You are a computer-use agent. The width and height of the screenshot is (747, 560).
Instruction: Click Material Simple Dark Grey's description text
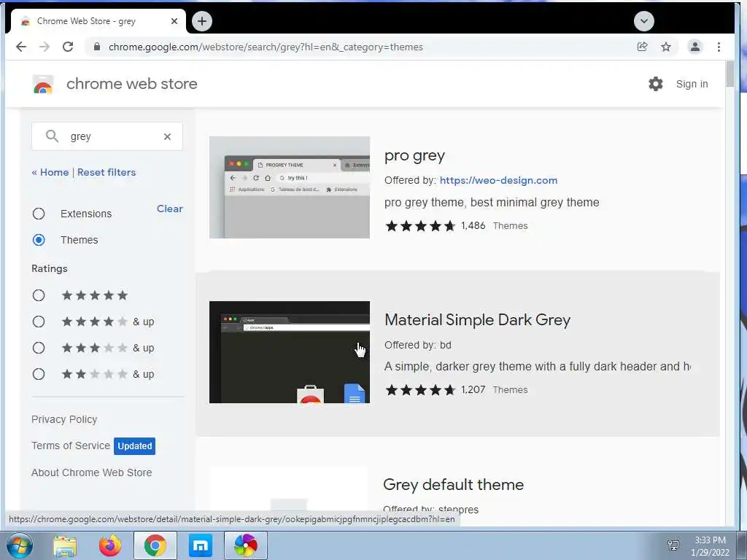pyautogui.click(x=538, y=367)
